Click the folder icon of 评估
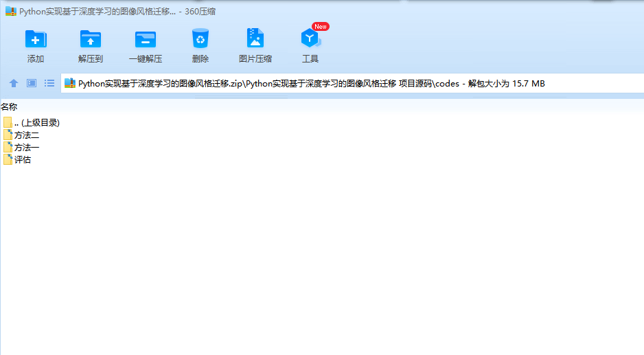This screenshot has width=644, height=355. point(8,159)
